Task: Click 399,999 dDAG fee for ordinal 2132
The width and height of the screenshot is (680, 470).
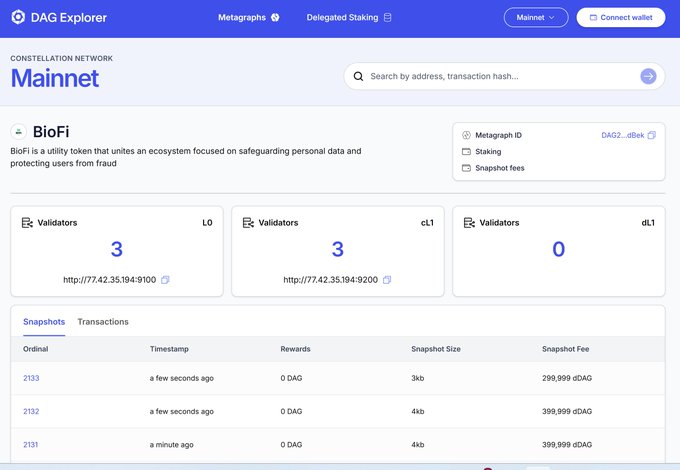Action: pos(567,411)
